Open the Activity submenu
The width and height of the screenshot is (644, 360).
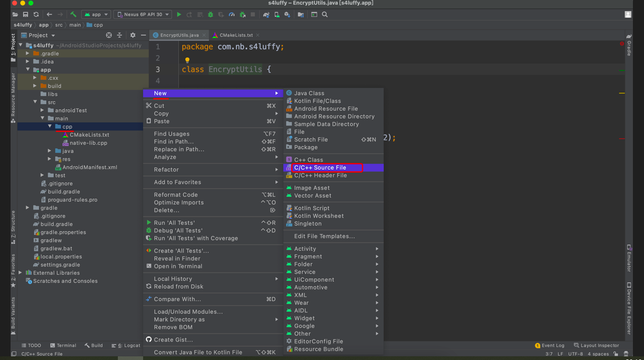coord(334,249)
